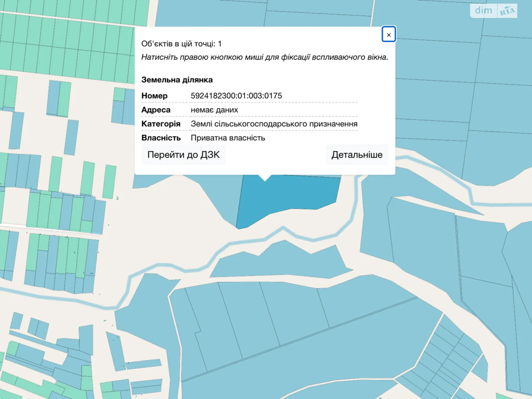Click the dim.ria watermark logo
Viewport: 532px width, 399px height.
(493, 11)
